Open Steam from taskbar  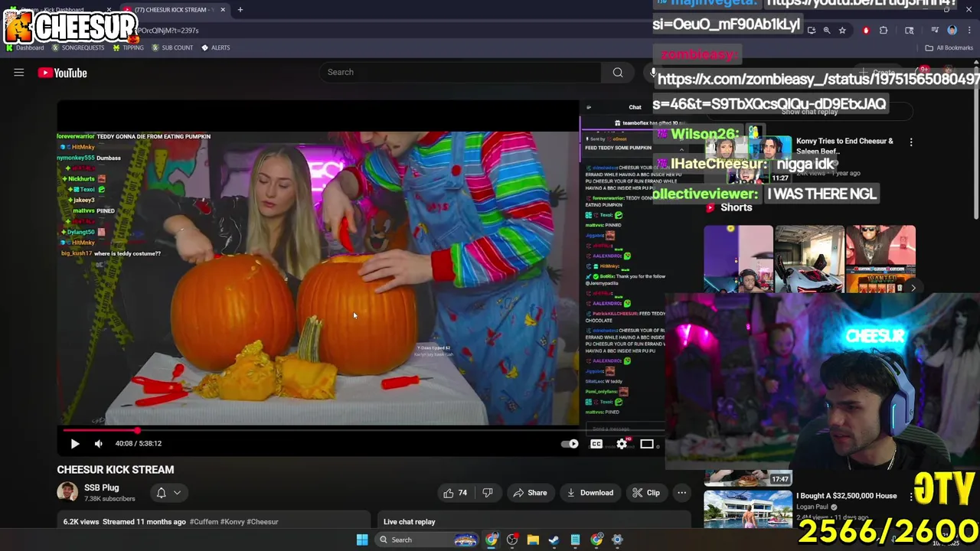click(x=554, y=540)
